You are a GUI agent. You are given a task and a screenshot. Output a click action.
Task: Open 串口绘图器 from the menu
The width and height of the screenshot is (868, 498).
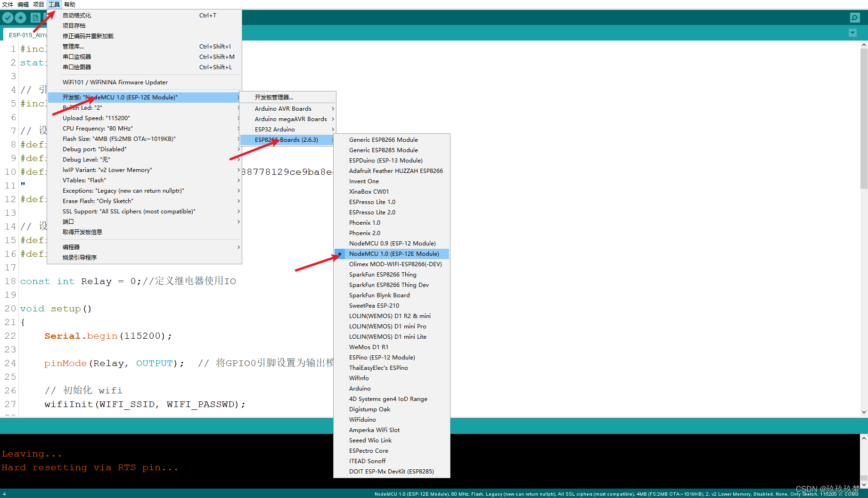click(x=144, y=67)
